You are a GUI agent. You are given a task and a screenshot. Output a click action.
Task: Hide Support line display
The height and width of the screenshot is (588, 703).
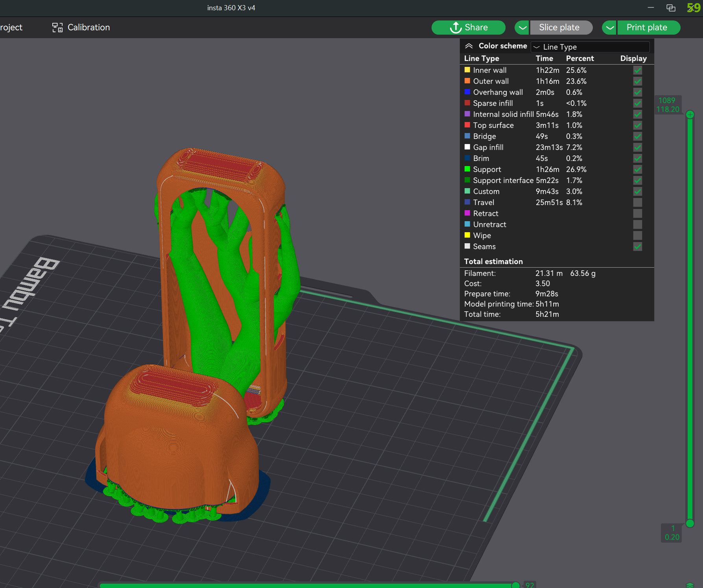(638, 169)
